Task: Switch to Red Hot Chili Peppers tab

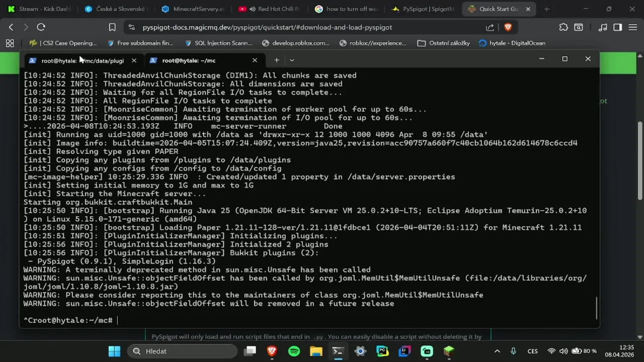Action: [x=269, y=9]
